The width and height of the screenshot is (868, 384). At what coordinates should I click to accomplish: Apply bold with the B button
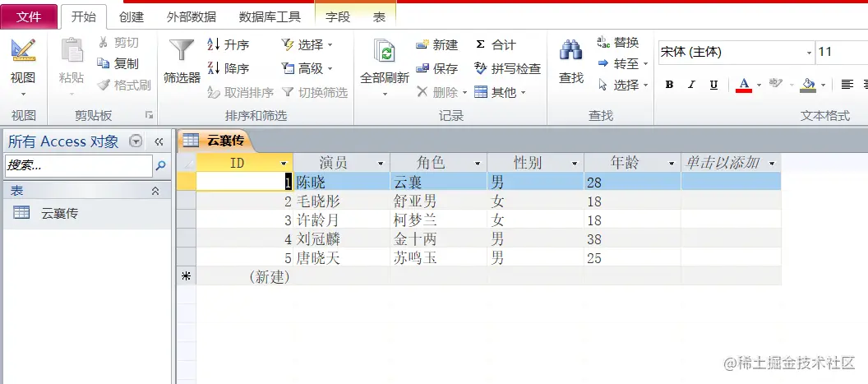[x=669, y=85]
